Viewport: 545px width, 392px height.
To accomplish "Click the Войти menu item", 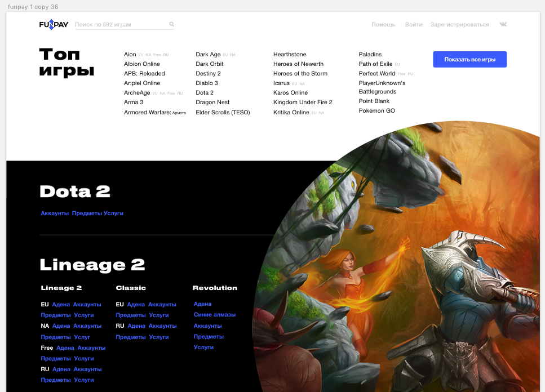I will click(413, 25).
